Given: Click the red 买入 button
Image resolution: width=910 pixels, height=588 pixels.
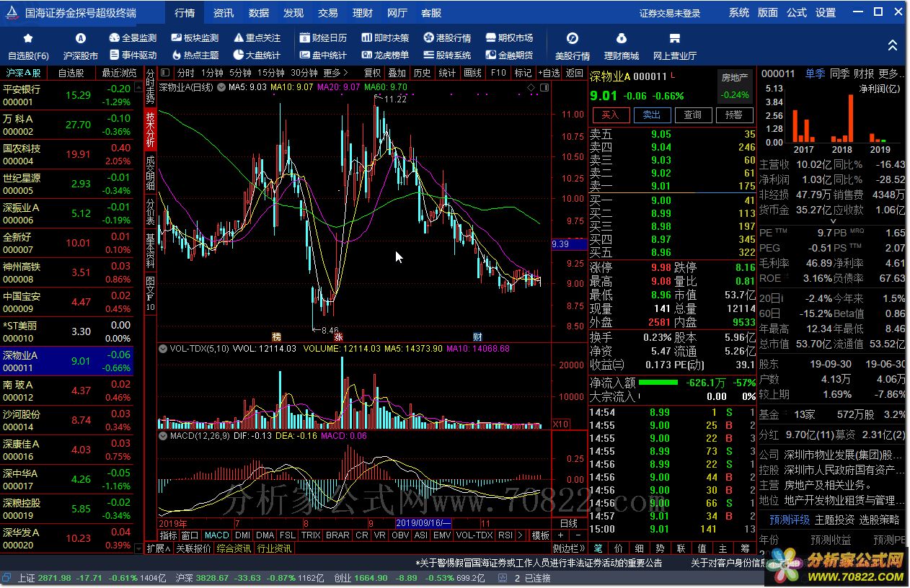Looking at the screenshot, I should point(610,115).
